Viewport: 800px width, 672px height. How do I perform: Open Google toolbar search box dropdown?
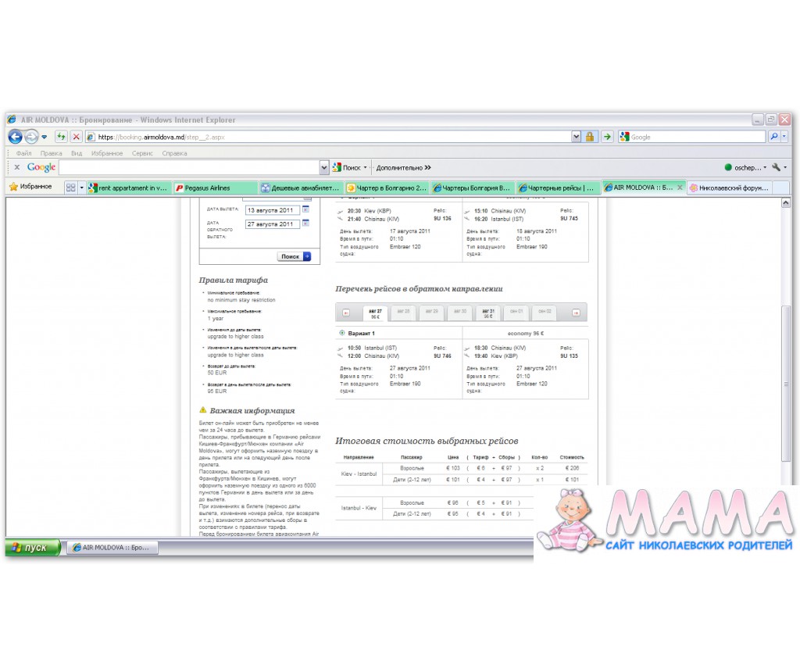(x=324, y=167)
